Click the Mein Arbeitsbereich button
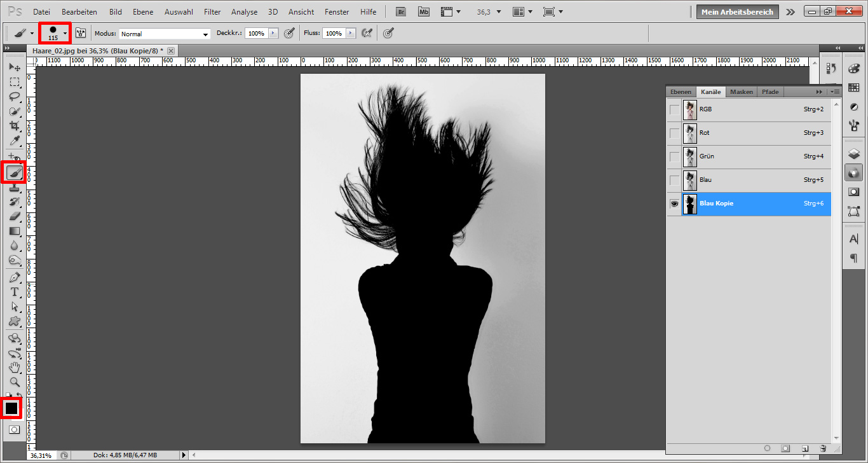This screenshot has width=868, height=463. click(737, 11)
